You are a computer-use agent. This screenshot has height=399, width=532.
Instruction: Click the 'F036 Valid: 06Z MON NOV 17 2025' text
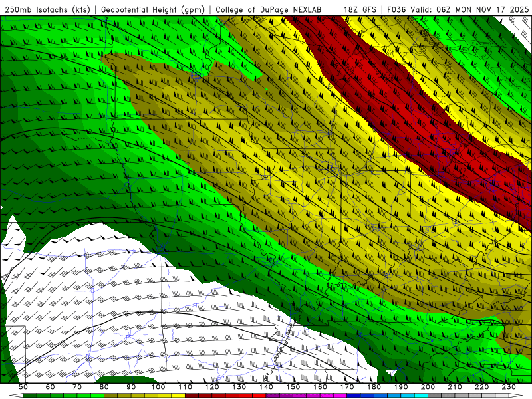click(458, 9)
